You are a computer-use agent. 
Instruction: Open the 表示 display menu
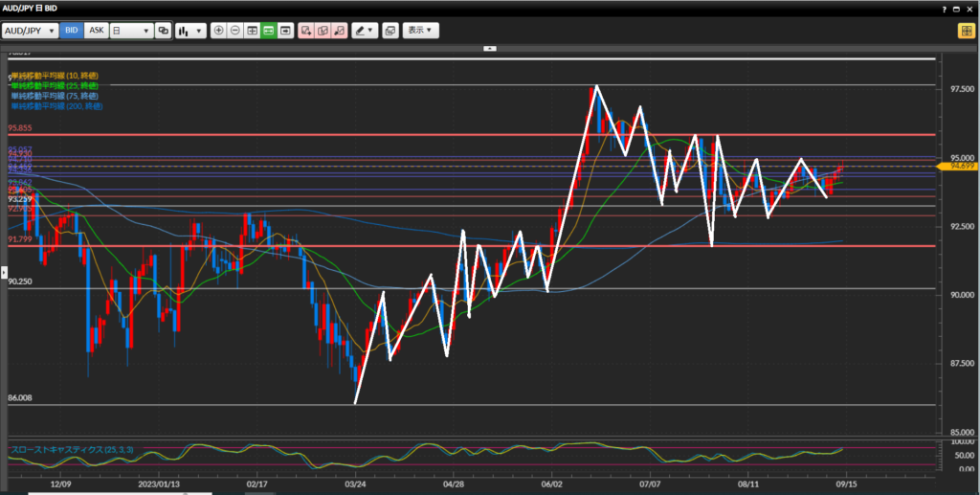tap(420, 31)
